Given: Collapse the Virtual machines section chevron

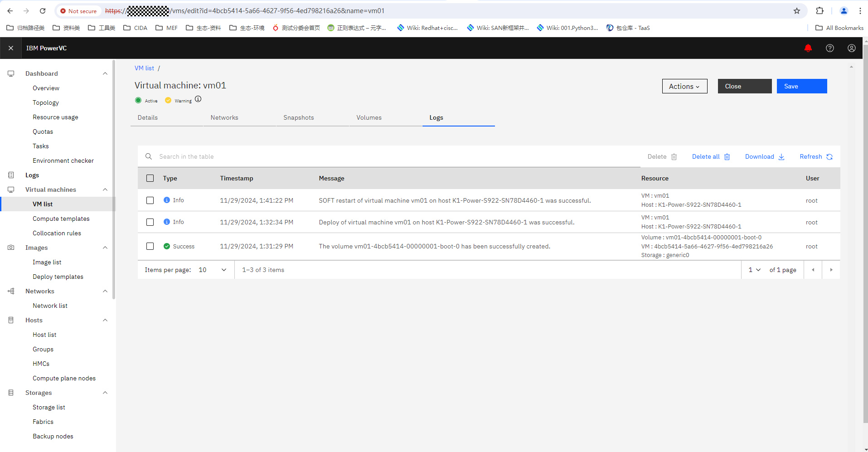Looking at the screenshot, I should pos(105,190).
